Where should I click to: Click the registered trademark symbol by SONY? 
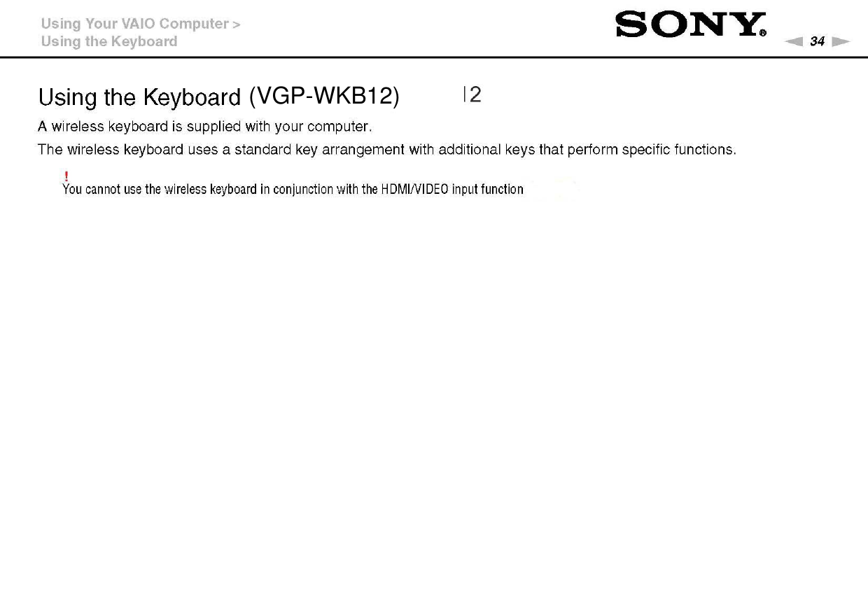tap(764, 35)
